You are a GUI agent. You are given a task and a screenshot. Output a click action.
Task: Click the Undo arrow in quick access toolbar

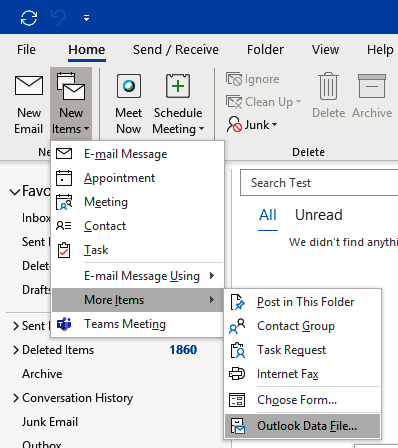coord(58,18)
